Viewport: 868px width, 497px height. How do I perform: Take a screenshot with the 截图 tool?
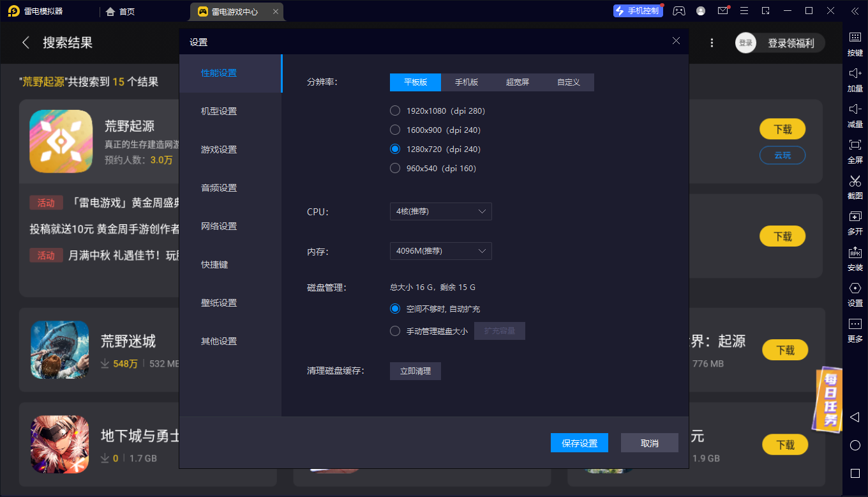854,187
